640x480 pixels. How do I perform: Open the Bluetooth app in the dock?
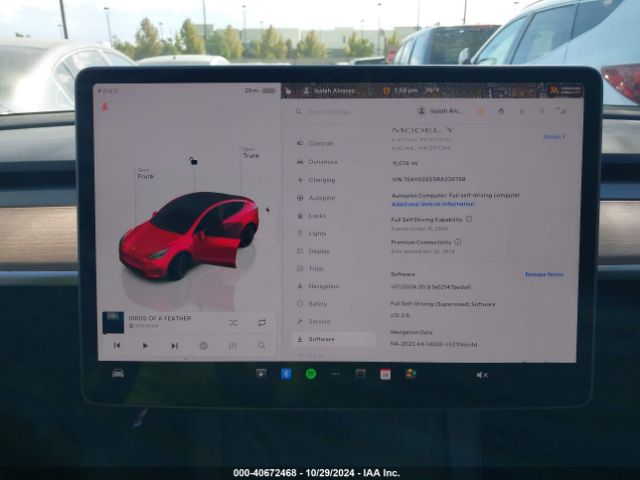coord(285,373)
